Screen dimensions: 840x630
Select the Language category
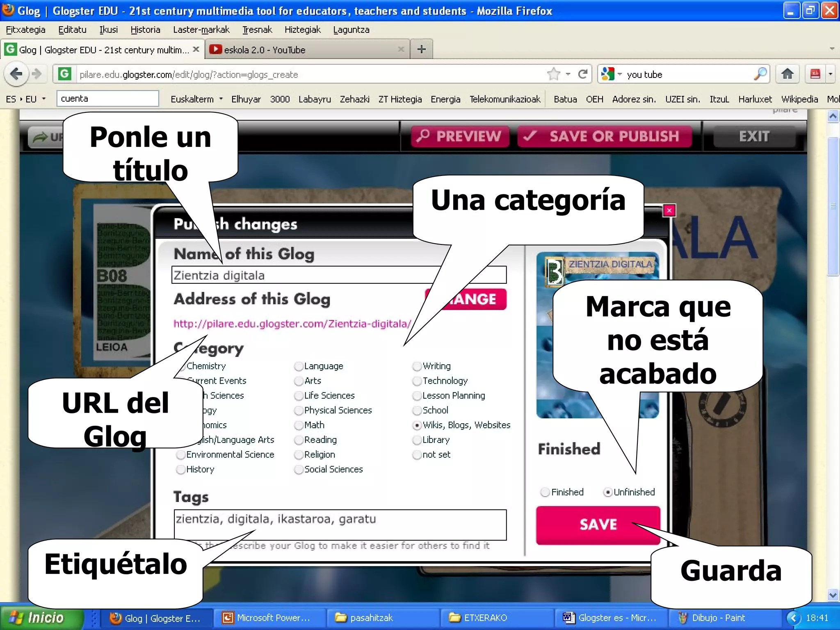coord(299,366)
